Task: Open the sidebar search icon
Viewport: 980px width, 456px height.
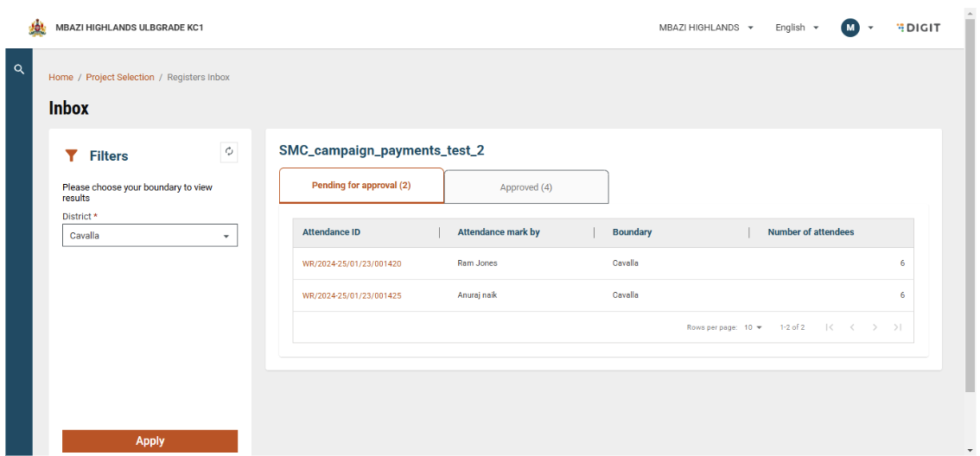Action: click(x=19, y=69)
